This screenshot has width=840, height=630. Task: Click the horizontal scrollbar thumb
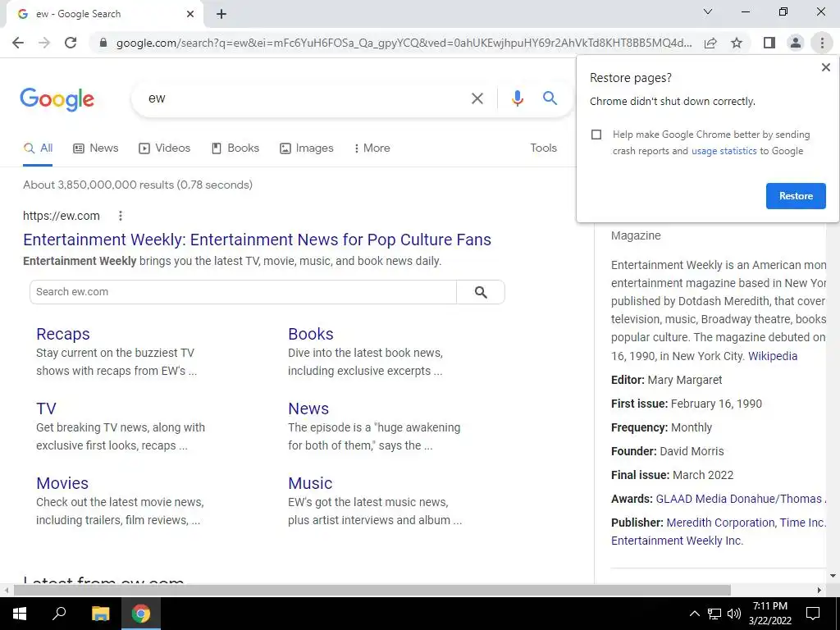pos(372,590)
